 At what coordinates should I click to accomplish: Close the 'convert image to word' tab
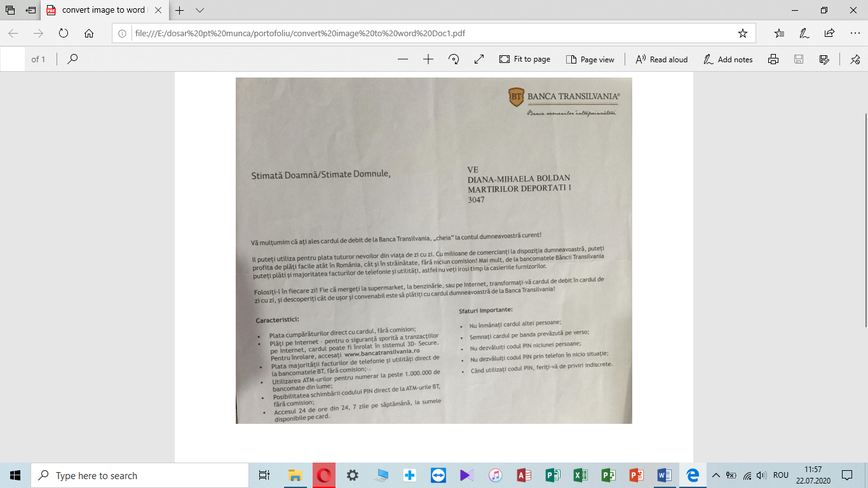click(157, 10)
